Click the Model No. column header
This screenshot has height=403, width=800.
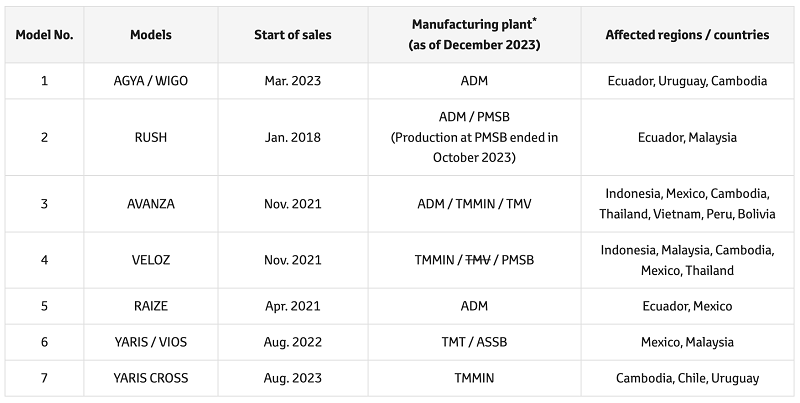point(44,35)
